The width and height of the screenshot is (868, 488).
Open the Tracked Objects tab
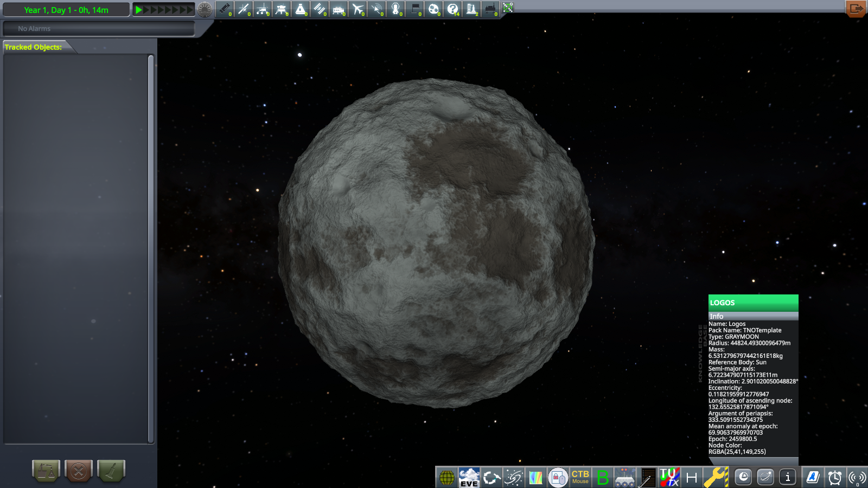[x=34, y=47]
